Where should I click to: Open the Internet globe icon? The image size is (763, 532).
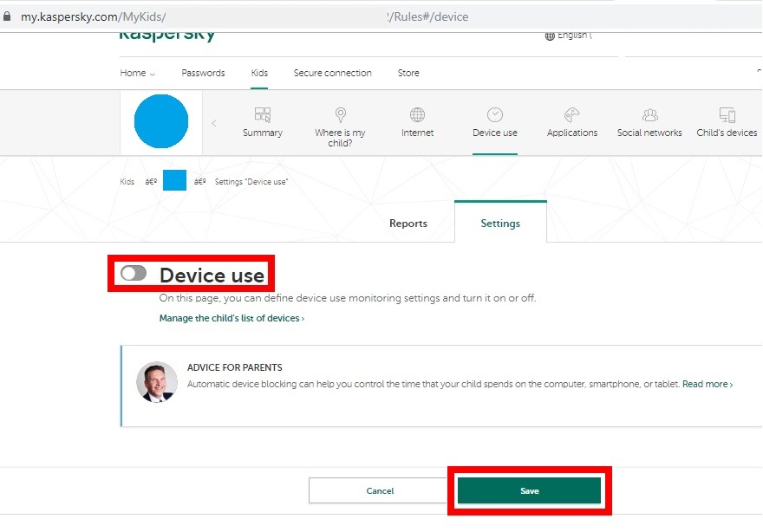pos(417,114)
